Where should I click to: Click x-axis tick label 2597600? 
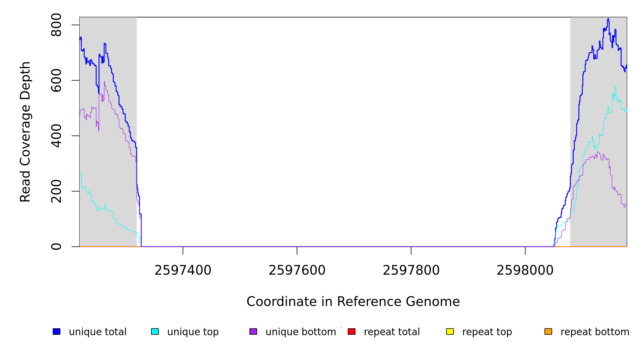tap(297, 270)
